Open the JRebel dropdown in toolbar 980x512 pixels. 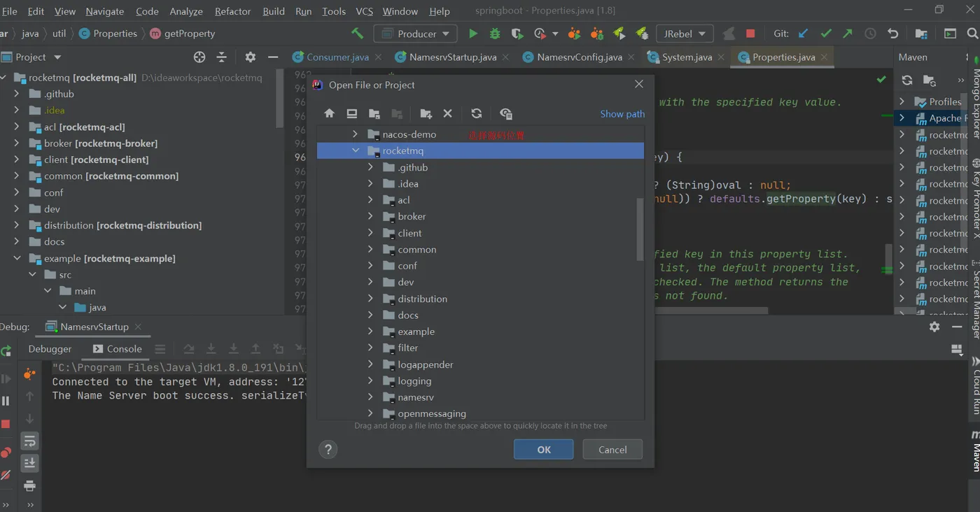click(x=685, y=34)
